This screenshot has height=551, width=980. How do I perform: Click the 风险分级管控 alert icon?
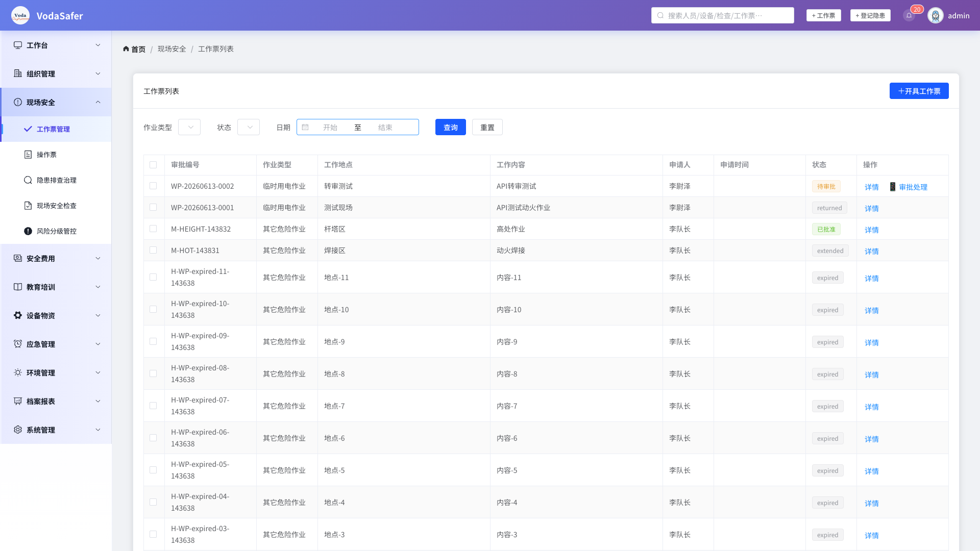pyautogui.click(x=28, y=231)
